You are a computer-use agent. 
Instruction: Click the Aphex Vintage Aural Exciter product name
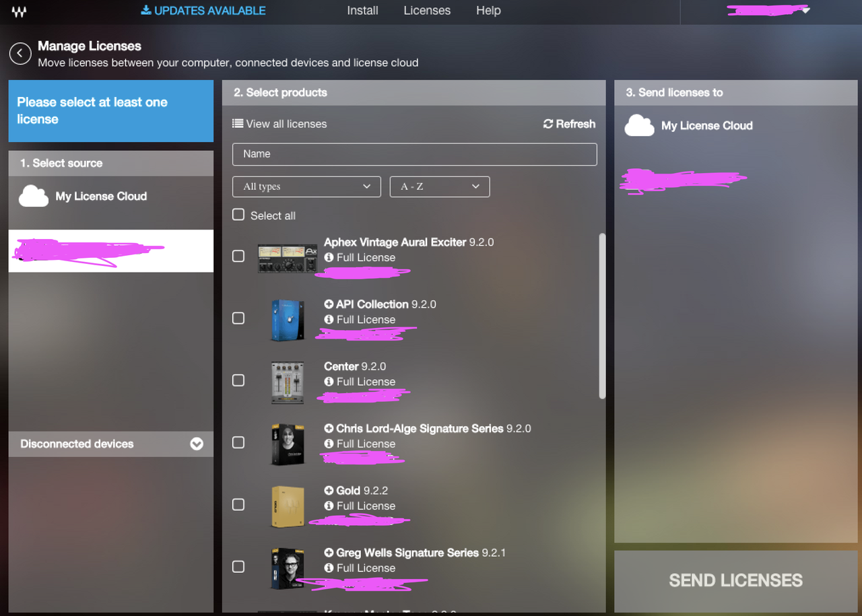(x=395, y=242)
